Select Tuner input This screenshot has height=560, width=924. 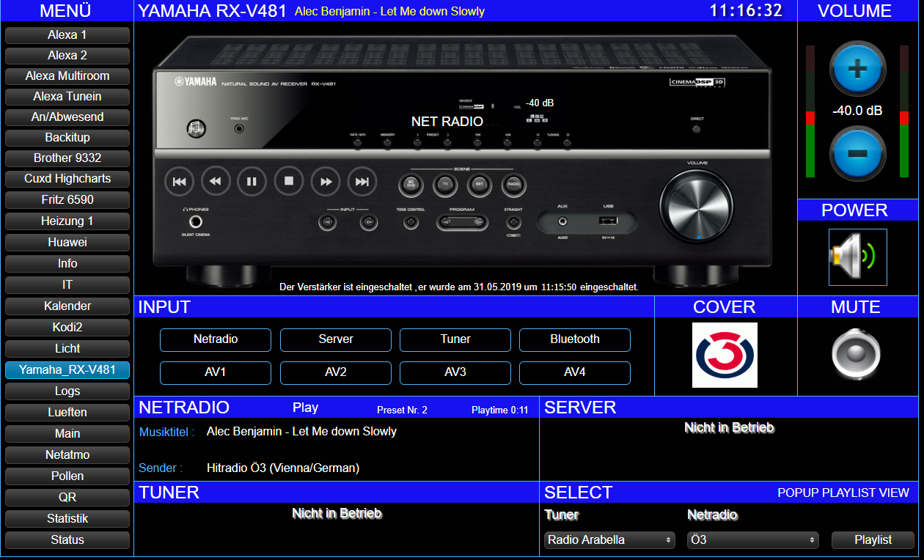point(455,339)
